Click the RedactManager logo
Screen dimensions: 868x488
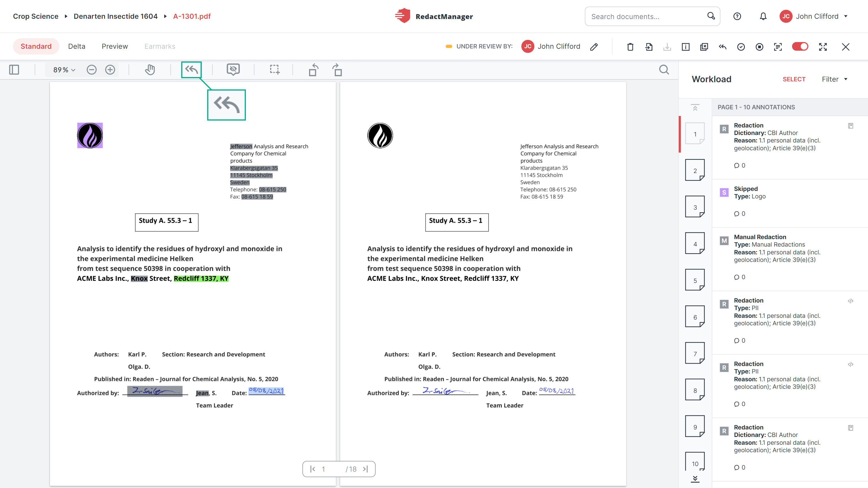pos(434,16)
